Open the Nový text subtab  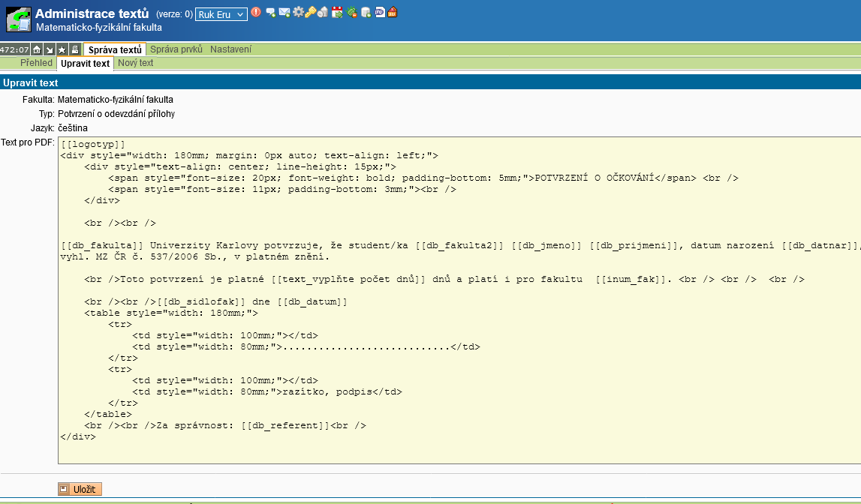pyautogui.click(x=135, y=63)
